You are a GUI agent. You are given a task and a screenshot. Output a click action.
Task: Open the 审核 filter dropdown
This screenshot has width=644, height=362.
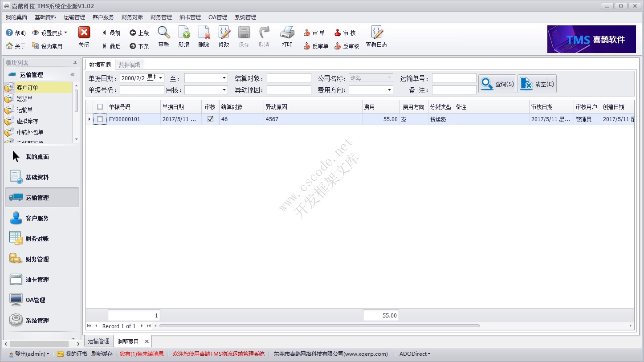224,90
